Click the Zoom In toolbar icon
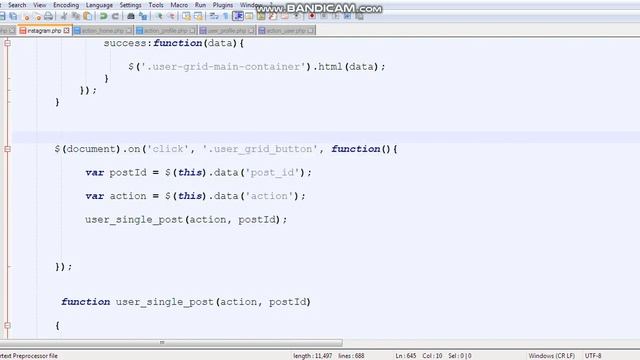Screen dimensions: 640x360 159,16
